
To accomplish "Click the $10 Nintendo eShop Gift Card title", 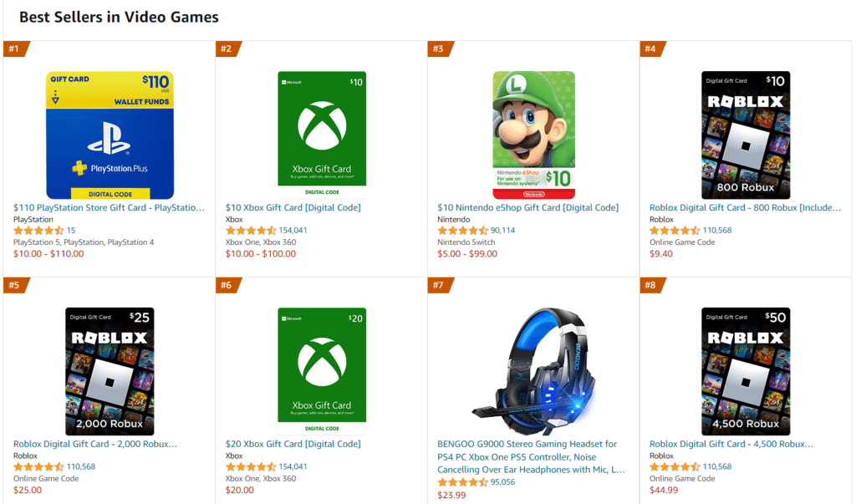I will tap(527, 207).
